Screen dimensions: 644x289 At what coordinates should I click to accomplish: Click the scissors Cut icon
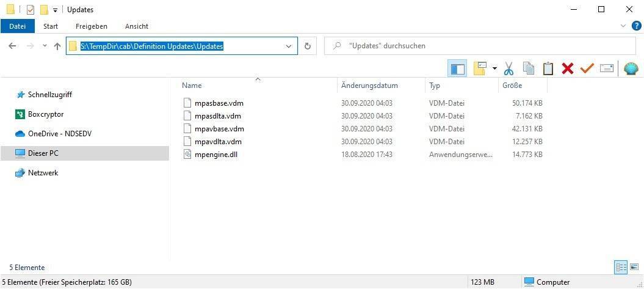click(508, 68)
